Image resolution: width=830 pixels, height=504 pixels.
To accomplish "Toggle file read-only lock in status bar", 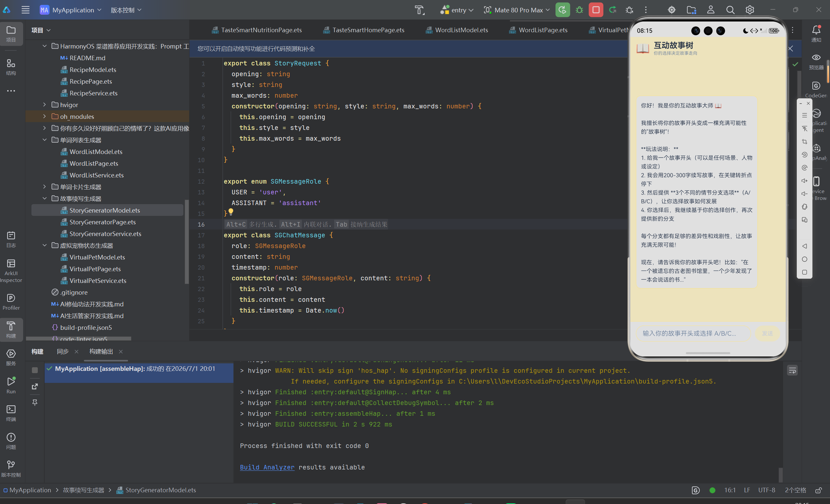I will (818, 490).
